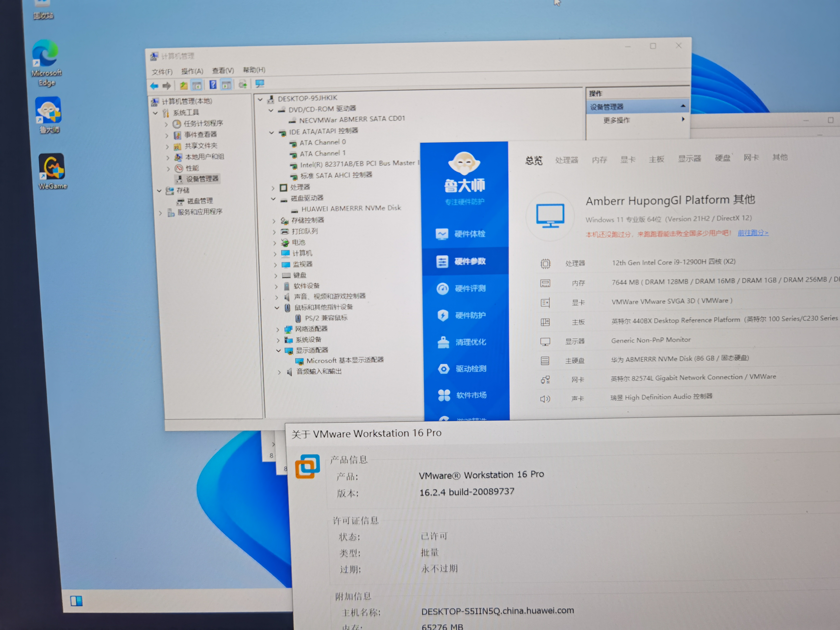Switch to the 显卡 tab in 鲁大师

tap(628, 159)
